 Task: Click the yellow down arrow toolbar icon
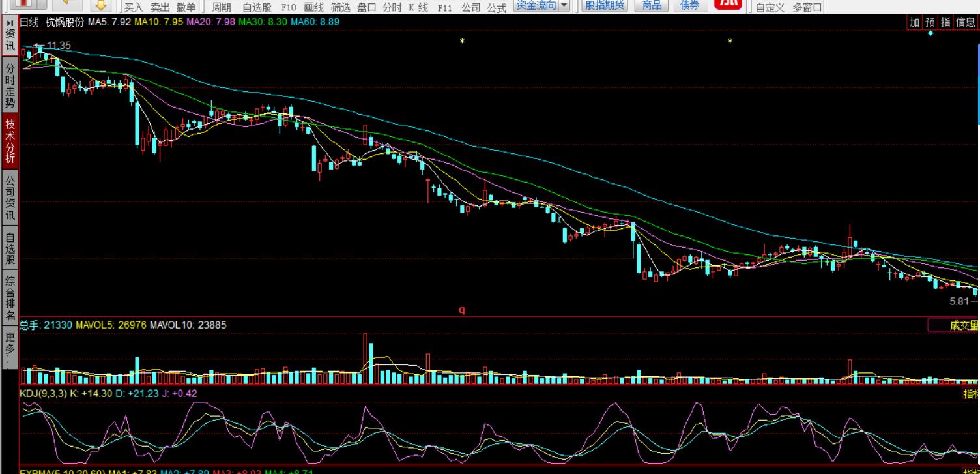(x=100, y=5)
